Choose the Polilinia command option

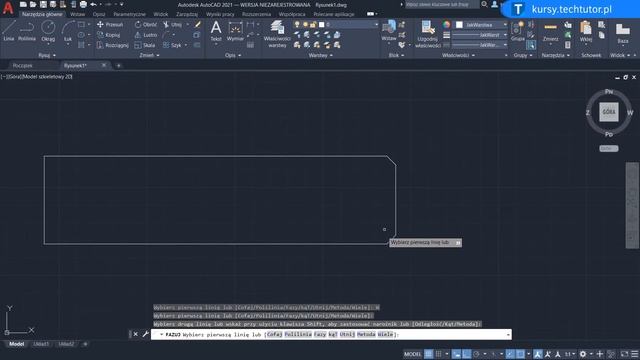298,334
